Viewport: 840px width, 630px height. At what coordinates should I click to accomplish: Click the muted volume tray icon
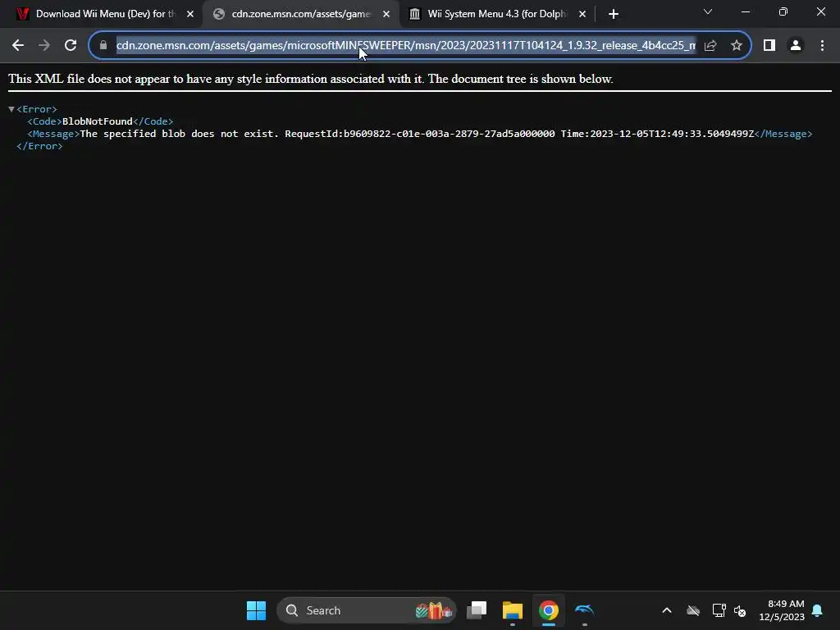click(x=741, y=610)
